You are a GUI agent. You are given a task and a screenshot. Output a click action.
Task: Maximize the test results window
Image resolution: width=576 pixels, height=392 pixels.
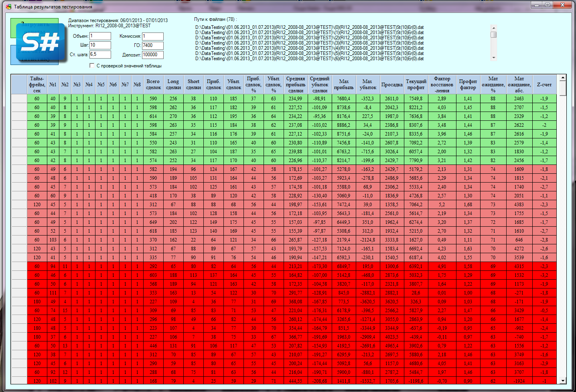548,5
